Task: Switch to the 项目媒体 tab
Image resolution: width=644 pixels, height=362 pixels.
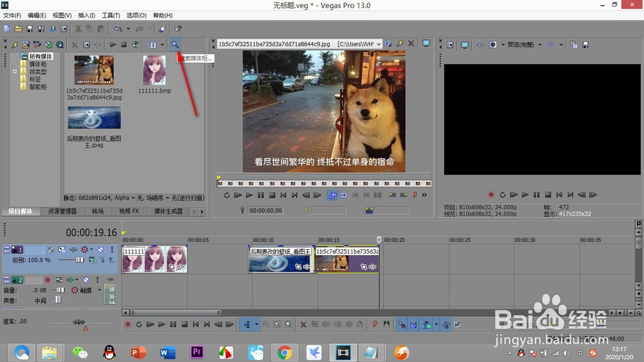Action: (20, 211)
